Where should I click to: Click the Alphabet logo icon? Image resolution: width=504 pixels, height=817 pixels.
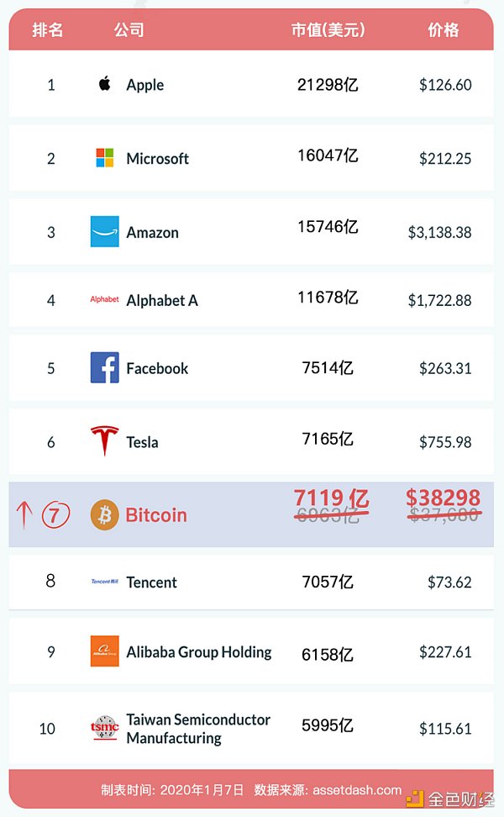(x=105, y=299)
